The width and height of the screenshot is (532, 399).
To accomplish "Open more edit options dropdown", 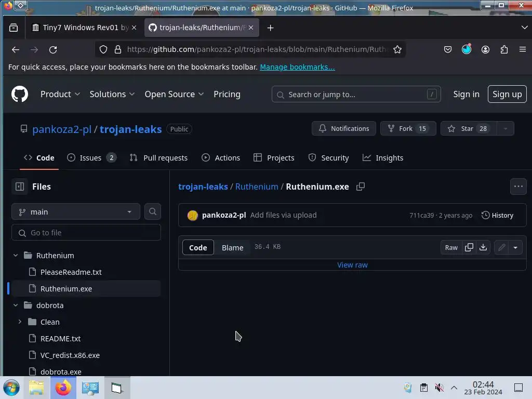I will 515,247.
